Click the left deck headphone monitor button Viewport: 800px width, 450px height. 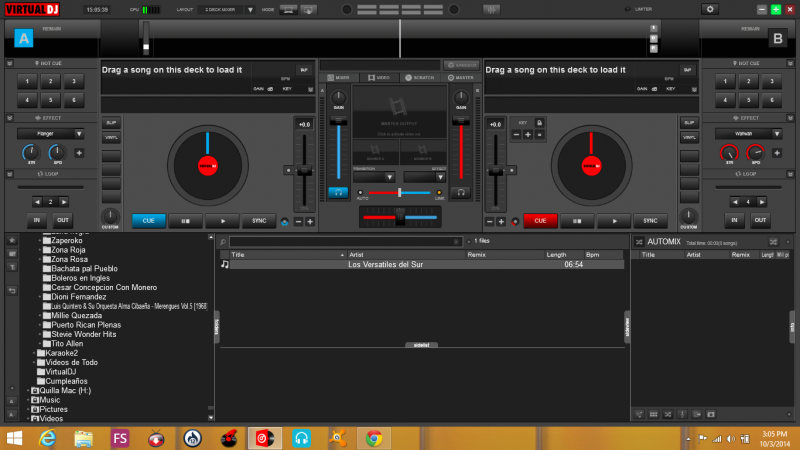[339, 191]
